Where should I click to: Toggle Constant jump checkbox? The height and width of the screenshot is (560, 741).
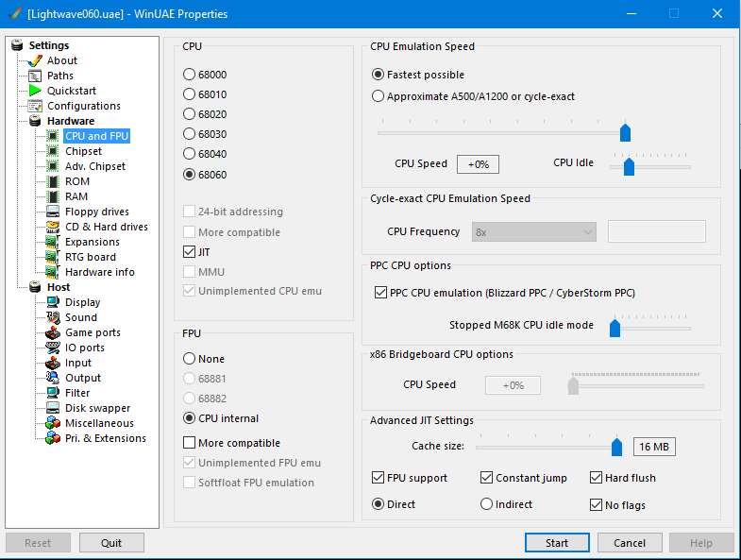coord(486,478)
